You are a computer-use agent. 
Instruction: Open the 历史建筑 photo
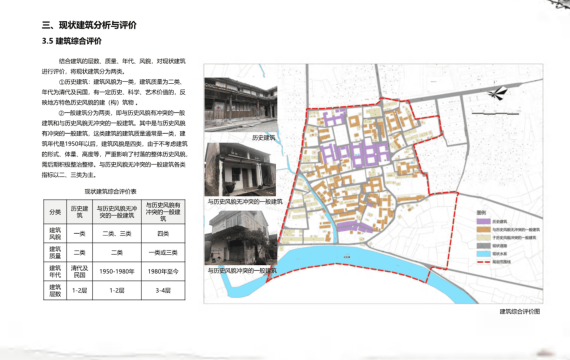241,105
